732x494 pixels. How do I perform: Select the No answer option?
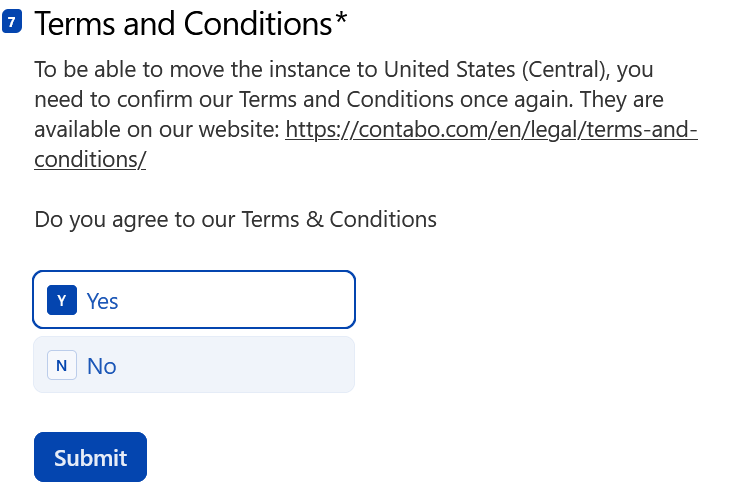pos(194,366)
